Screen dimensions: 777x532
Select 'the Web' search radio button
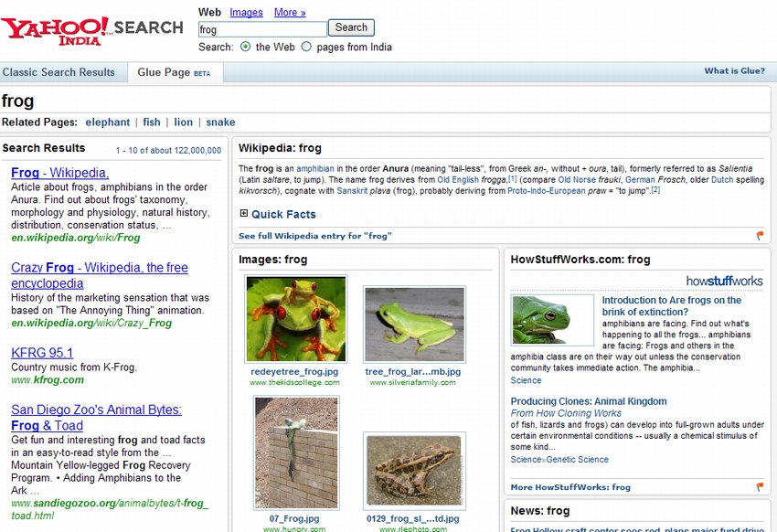click(245, 47)
